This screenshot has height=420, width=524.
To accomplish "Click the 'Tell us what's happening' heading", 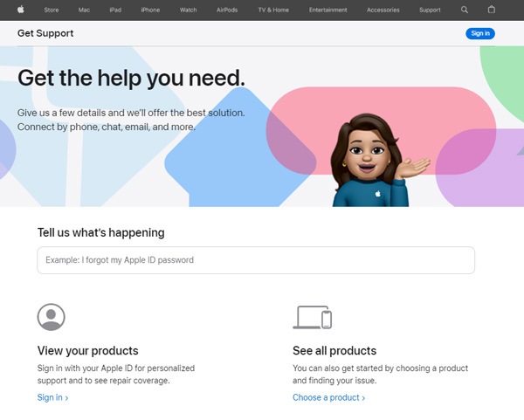I will [101, 232].
